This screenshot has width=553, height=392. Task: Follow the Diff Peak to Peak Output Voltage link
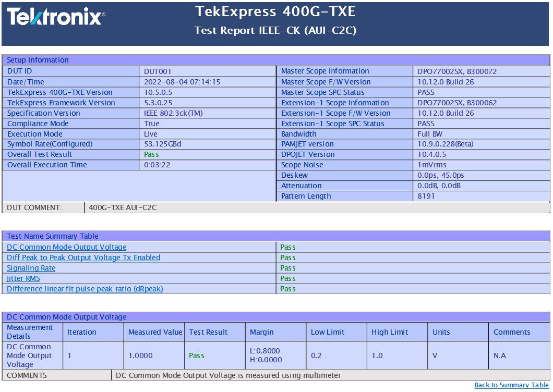(x=83, y=258)
